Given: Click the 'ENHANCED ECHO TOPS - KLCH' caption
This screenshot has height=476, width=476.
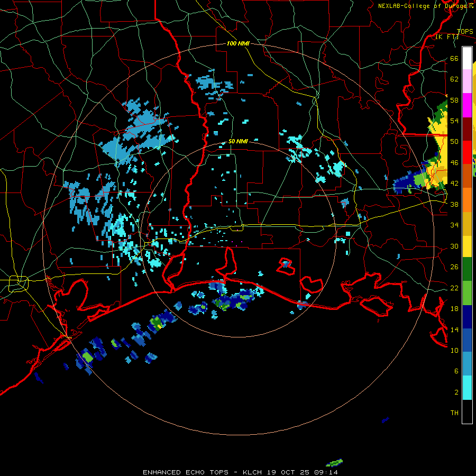Looking at the screenshot, I should [x=202, y=472].
